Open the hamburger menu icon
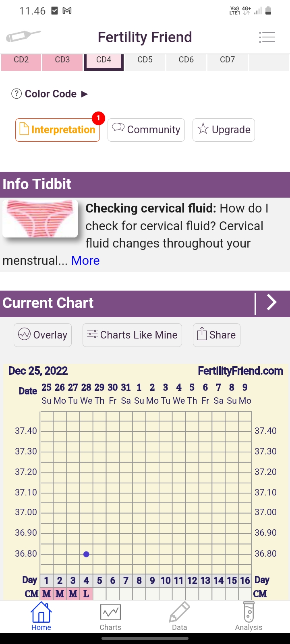The height and width of the screenshot is (644, 290). point(267,37)
